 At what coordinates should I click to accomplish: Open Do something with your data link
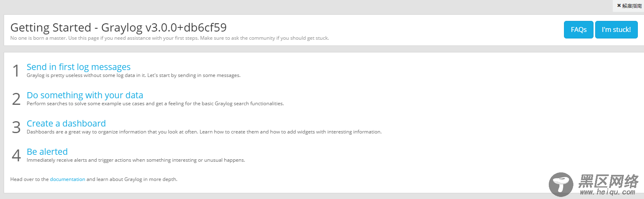coord(85,95)
